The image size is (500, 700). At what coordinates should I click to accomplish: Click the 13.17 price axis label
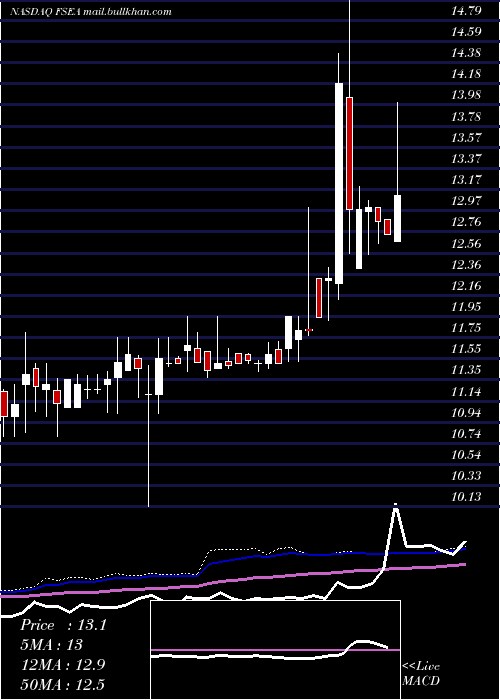(x=466, y=180)
